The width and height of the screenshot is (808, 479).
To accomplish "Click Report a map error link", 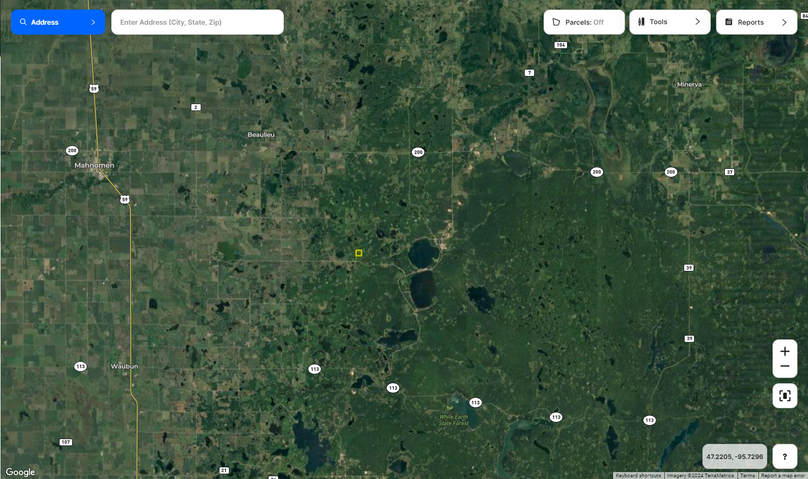I will click(x=782, y=475).
